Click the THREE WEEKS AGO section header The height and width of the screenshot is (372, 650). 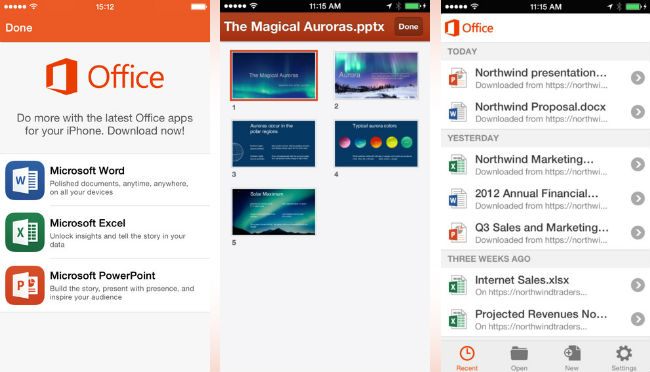(489, 259)
